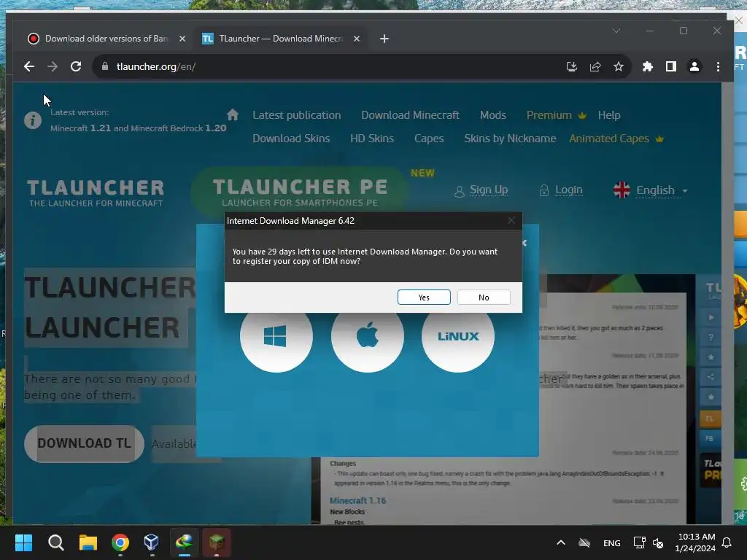Open the tab search chevron
Screen dimensions: 747x560
pos(616,31)
